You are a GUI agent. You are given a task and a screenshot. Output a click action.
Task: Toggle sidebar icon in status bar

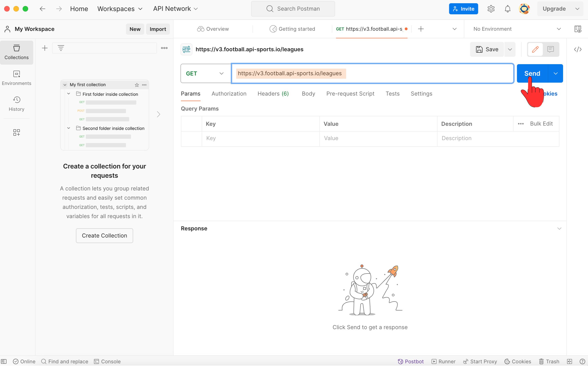[x=4, y=361]
